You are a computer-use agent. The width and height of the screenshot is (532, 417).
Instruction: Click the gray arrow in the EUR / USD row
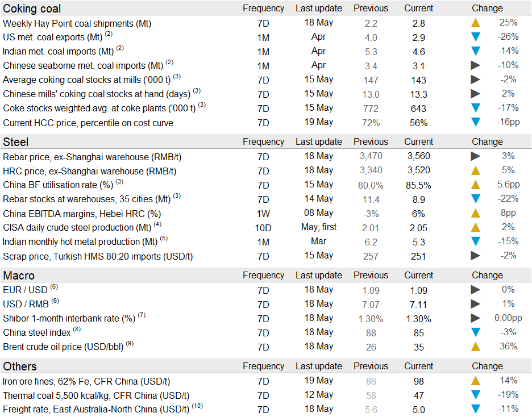pyautogui.click(x=476, y=290)
